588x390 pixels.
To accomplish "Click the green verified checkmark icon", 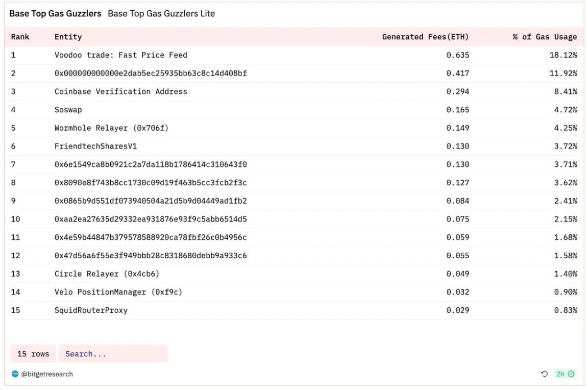I will (571, 374).
